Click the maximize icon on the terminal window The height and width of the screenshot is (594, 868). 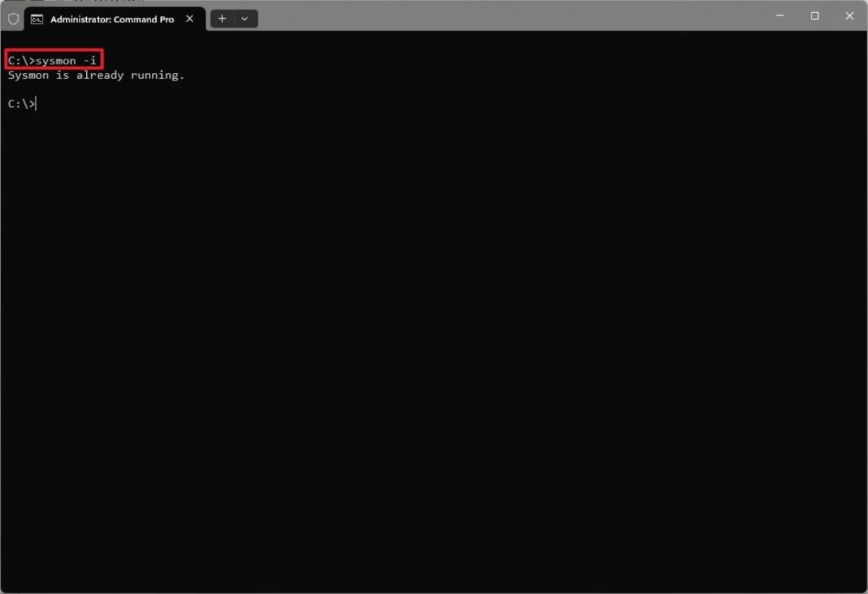814,15
